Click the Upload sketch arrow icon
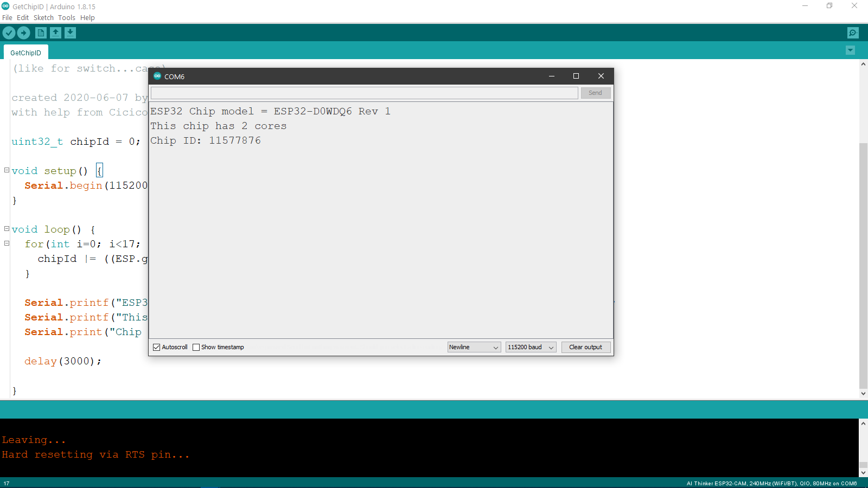The image size is (868, 488). (x=23, y=33)
